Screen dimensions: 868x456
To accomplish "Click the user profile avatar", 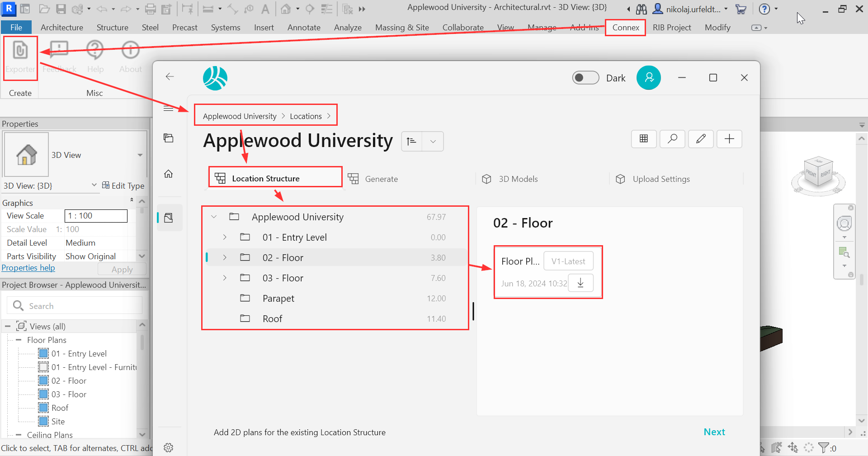I will [648, 78].
